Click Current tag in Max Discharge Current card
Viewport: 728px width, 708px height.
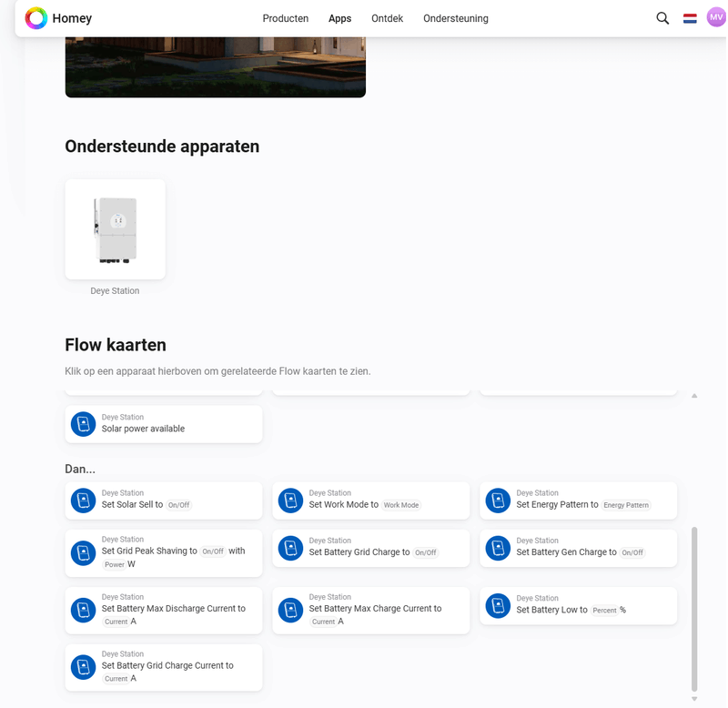[x=116, y=622]
